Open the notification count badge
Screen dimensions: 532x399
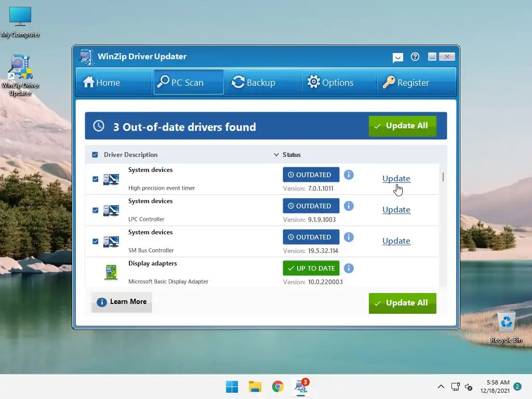pyautogui.click(x=517, y=387)
